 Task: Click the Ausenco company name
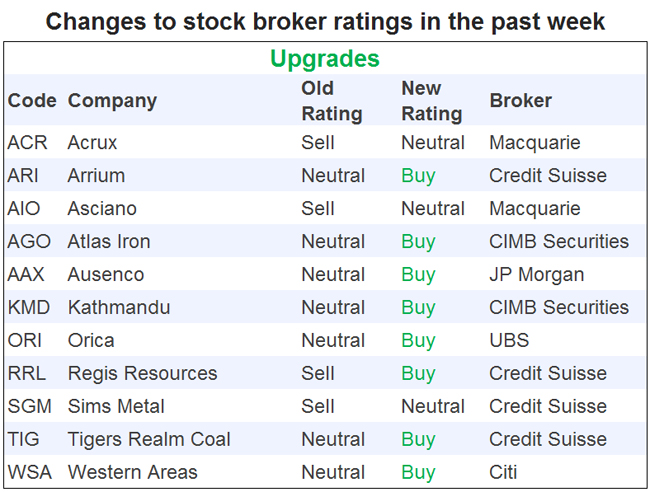coord(106,275)
